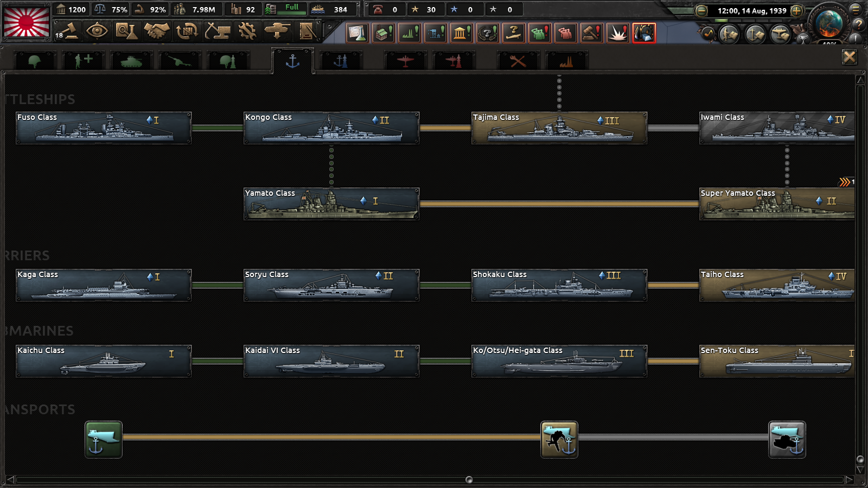868x488 pixels.
Task: Open the Decisions gavel icon
Action: click(67, 31)
